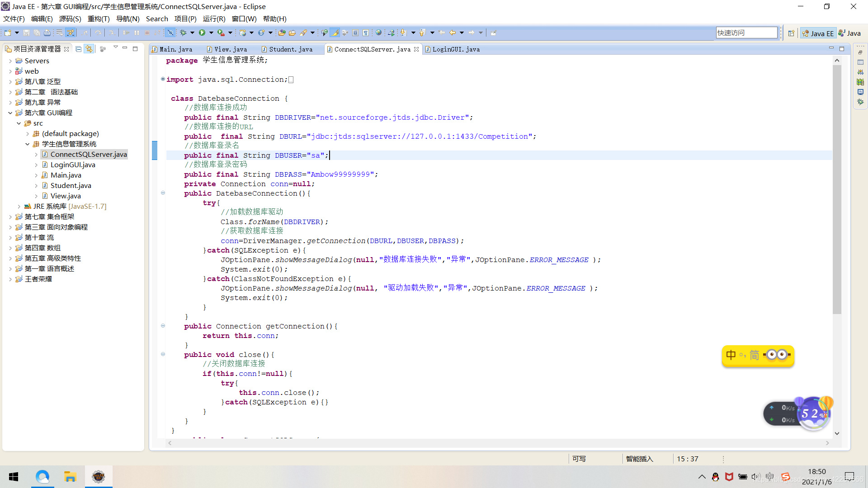Click the Toggle Mark Occurrences highlighter icon
The height and width of the screenshot is (488, 868).
335,33
